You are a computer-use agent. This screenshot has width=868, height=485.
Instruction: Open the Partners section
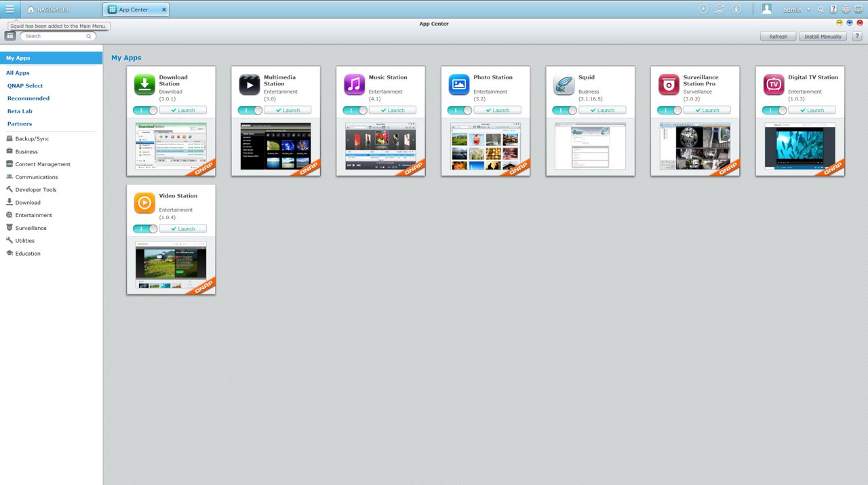(20, 123)
